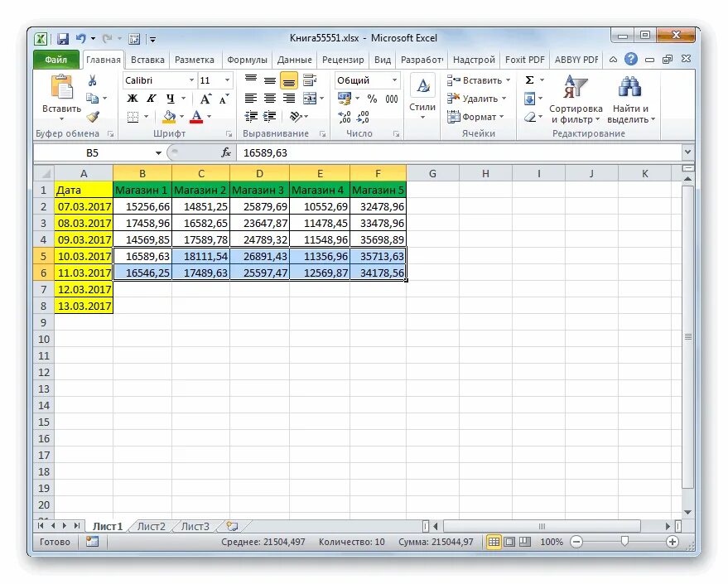Click Сортировка и фильтр button
The width and height of the screenshot is (728, 584).
coord(576,99)
